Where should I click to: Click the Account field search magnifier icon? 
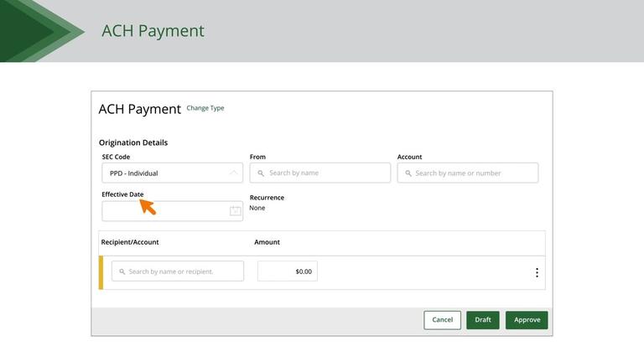coord(408,173)
